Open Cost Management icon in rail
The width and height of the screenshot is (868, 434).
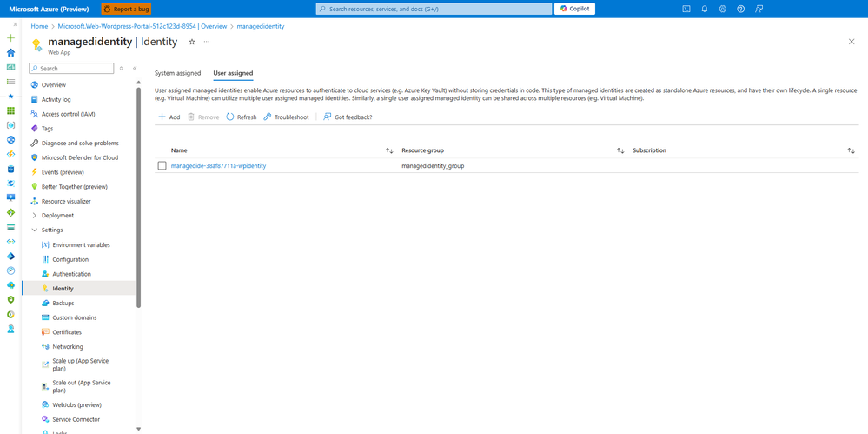coord(10,314)
